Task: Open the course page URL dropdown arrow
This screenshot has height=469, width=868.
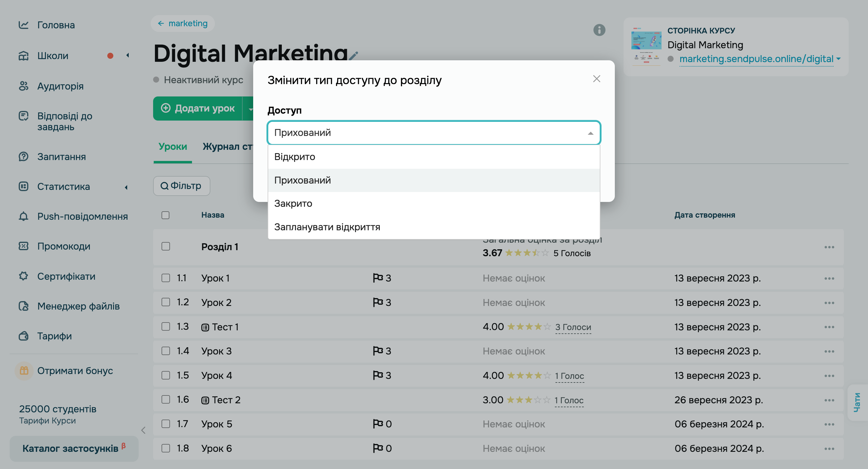Action: [838, 59]
